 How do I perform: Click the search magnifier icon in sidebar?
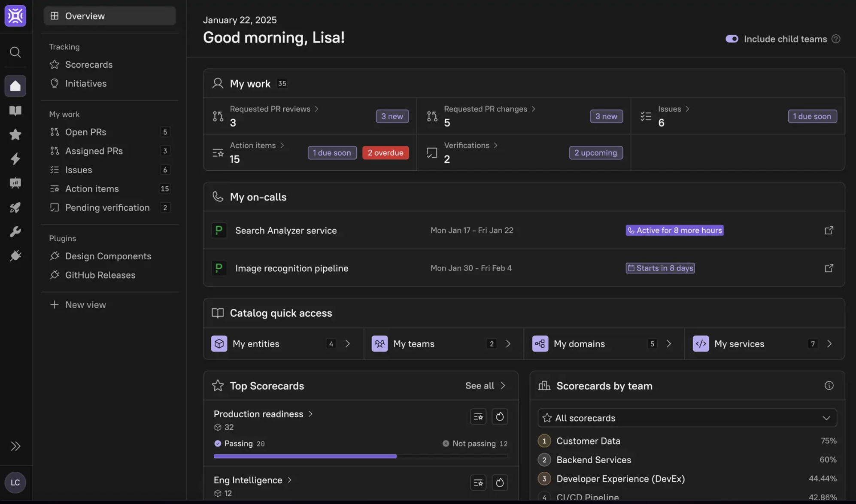click(15, 52)
